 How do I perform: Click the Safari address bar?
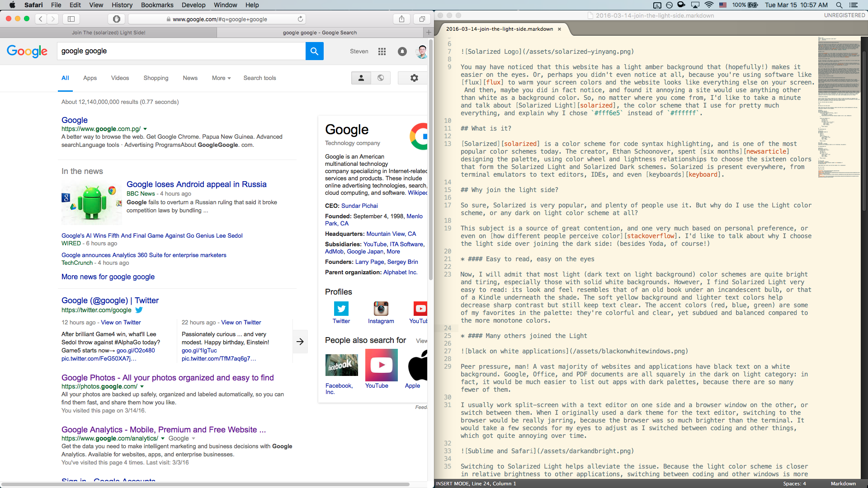pos(217,19)
